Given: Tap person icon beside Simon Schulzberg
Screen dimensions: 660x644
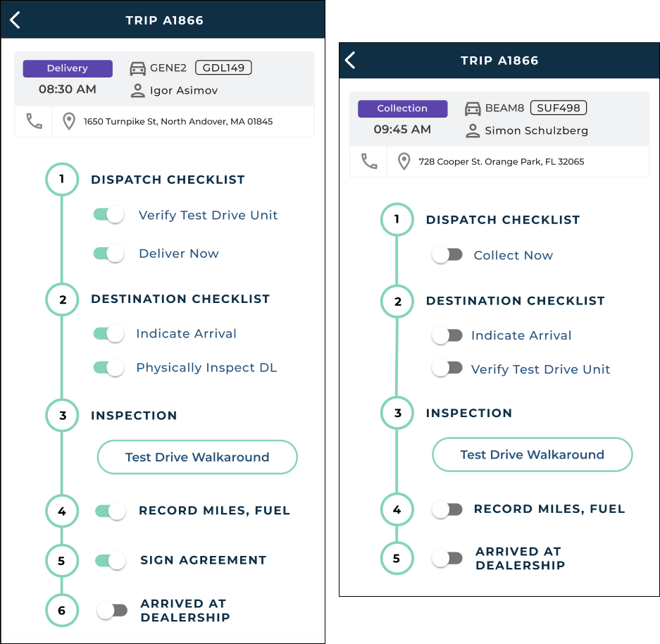Looking at the screenshot, I should [x=473, y=130].
